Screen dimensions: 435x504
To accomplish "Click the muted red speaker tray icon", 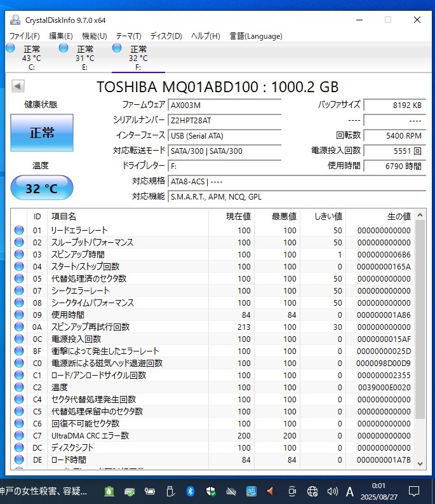I will tap(271, 491).
